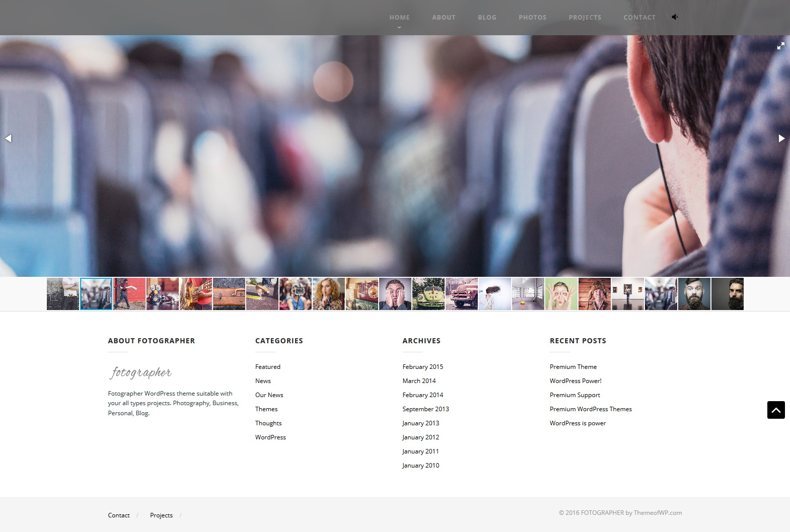The image size is (790, 532).
Task: Open the February 2014 archive
Action: point(423,395)
